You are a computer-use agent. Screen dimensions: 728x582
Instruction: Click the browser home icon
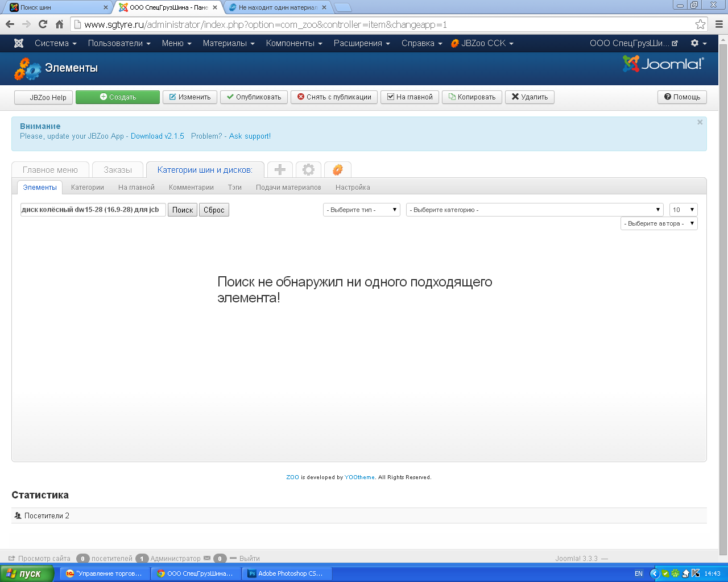point(59,24)
